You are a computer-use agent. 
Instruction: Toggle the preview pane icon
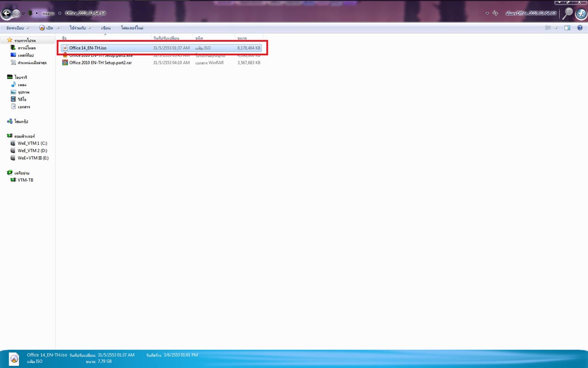567,28
